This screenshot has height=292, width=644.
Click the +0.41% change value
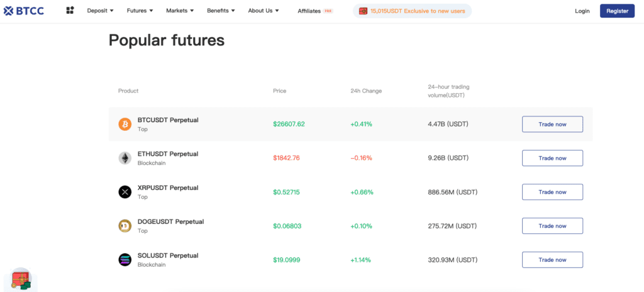click(x=361, y=124)
